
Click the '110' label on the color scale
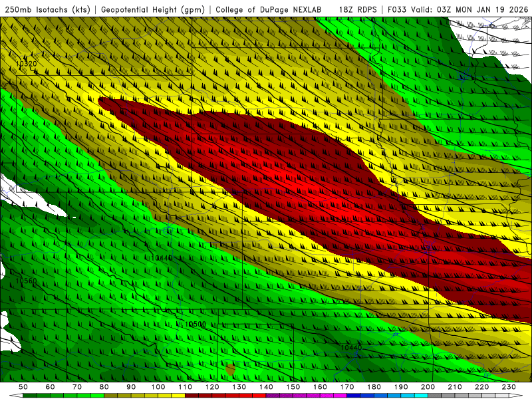tap(185, 387)
